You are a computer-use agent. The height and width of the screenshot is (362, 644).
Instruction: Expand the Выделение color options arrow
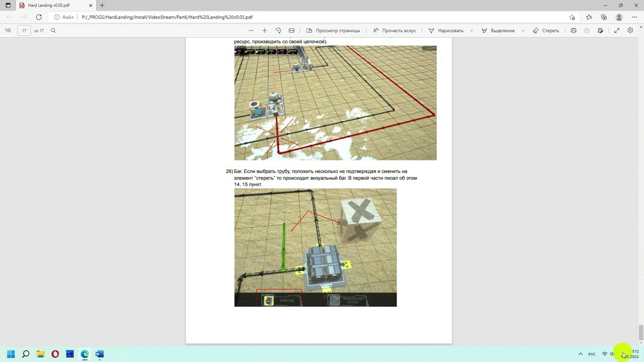(523, 31)
